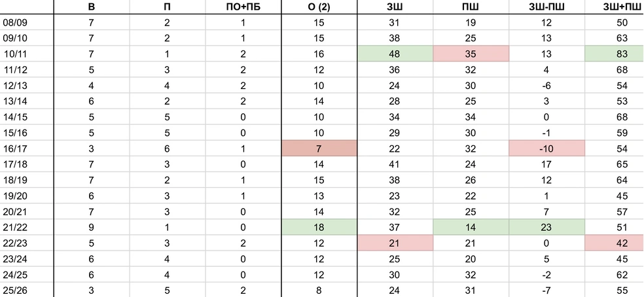
Task: Select the О (2) column header
Action: coord(319,7)
